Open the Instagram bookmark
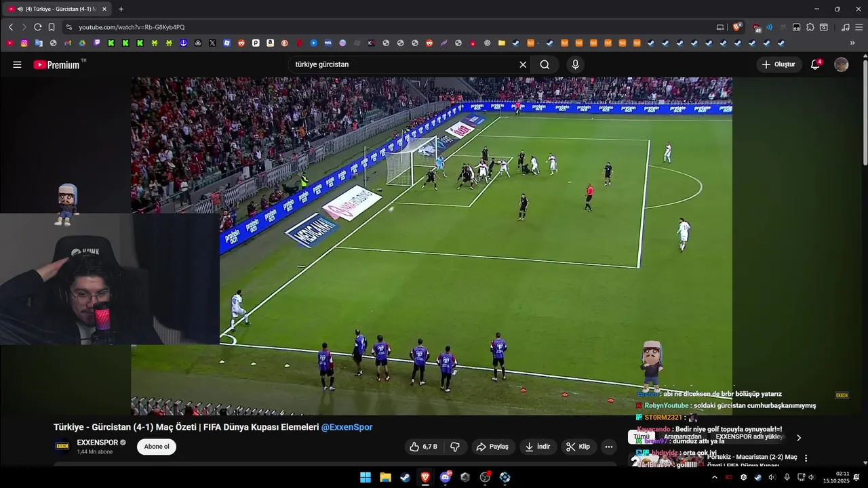The height and width of the screenshot is (488, 868). (x=24, y=43)
